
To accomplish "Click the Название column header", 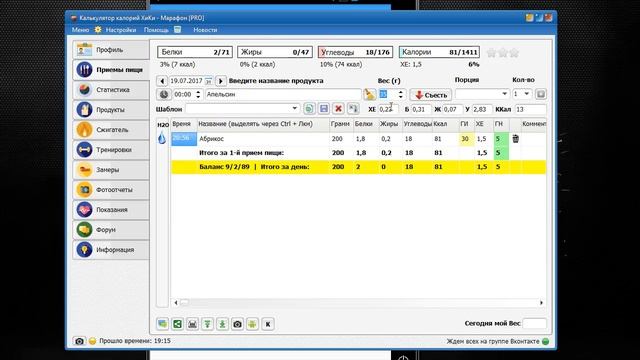I will point(263,124).
